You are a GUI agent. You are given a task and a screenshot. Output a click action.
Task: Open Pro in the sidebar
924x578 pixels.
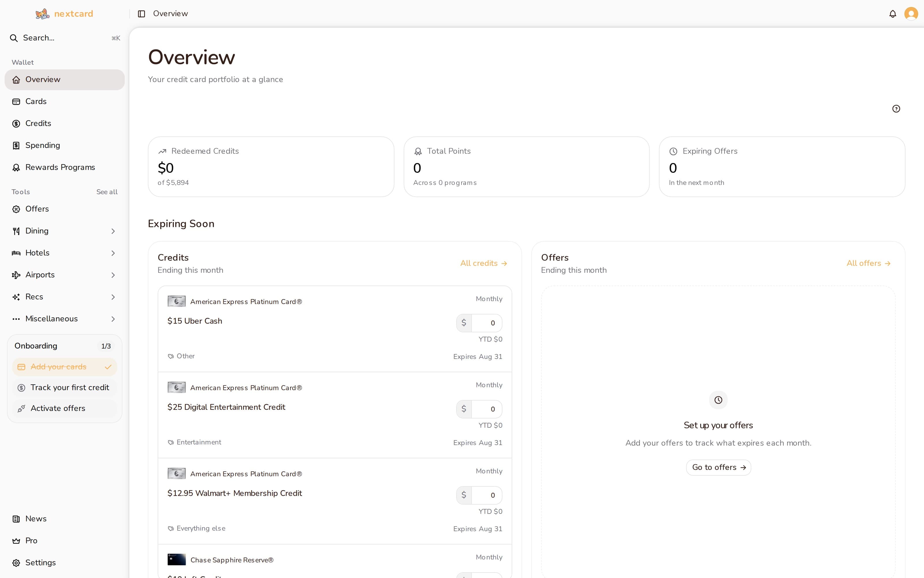click(64, 541)
